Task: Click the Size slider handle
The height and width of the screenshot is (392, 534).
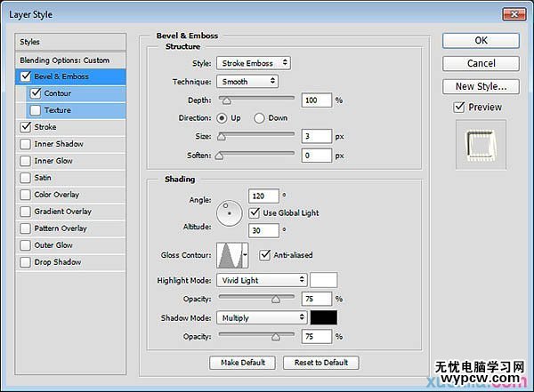Action: click(x=222, y=137)
